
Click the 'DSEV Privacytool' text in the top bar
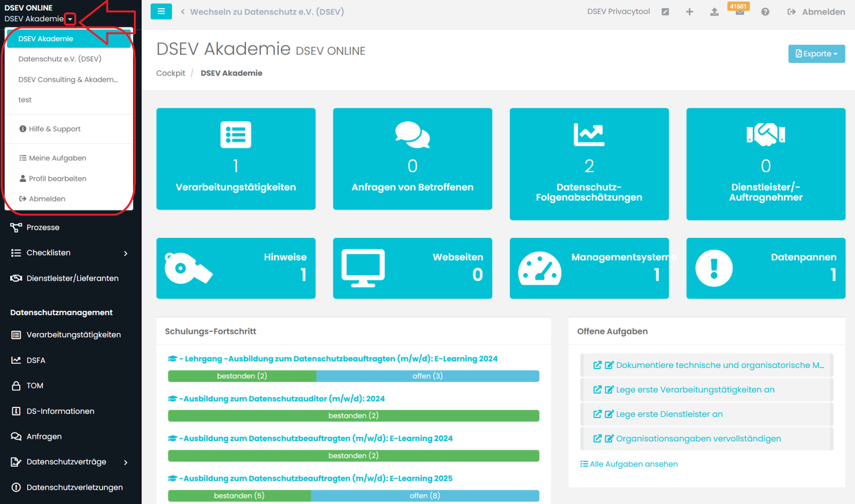click(619, 12)
